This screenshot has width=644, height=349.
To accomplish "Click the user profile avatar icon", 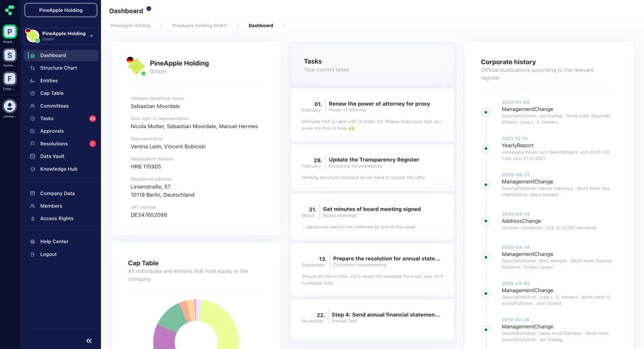I will [10, 106].
